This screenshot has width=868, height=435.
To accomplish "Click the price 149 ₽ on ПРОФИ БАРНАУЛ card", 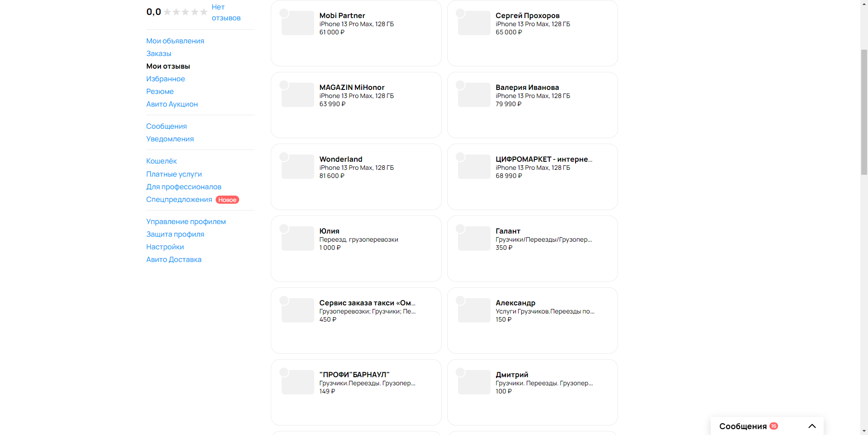I will [327, 392].
